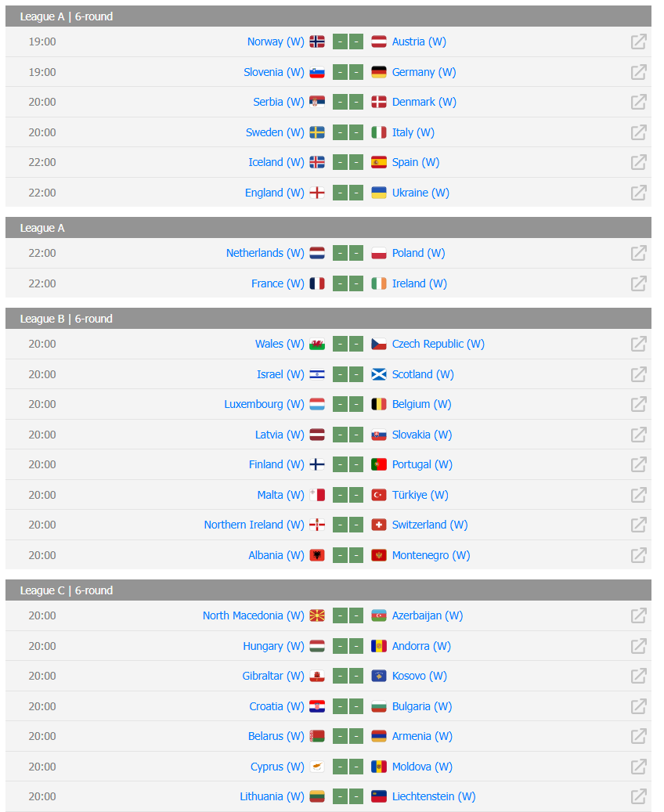Viewport: 664px width, 812px height.
Task: Open external link icon for England vs Ukraine
Action: tap(639, 193)
